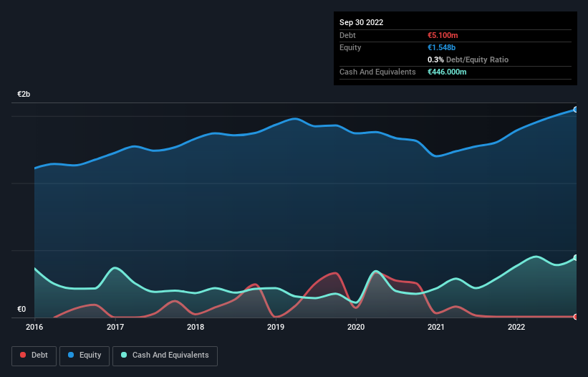The image size is (588, 377).
Task: Select the 2021 x-axis label
Action: [x=436, y=327]
